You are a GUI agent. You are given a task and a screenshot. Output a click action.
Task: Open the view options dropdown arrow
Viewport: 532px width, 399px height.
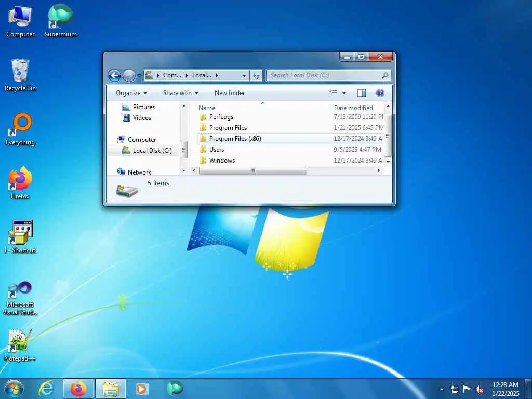(x=344, y=93)
